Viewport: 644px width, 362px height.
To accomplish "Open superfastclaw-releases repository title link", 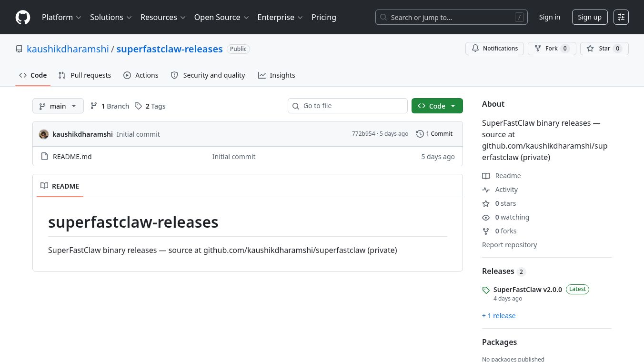I will click(x=170, y=49).
